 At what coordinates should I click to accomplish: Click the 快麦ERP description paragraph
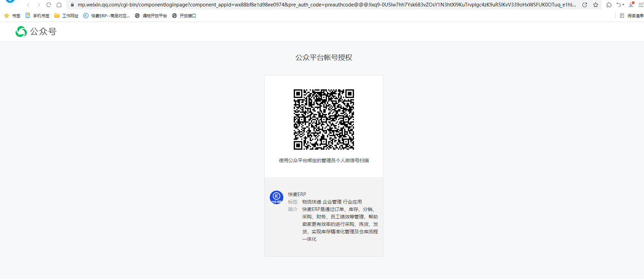[340, 224]
